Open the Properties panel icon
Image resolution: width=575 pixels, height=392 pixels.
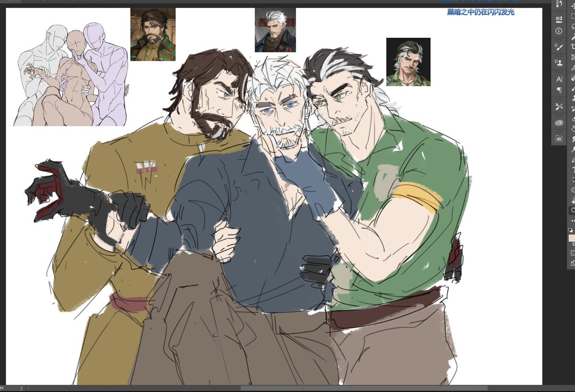pyautogui.click(x=559, y=20)
